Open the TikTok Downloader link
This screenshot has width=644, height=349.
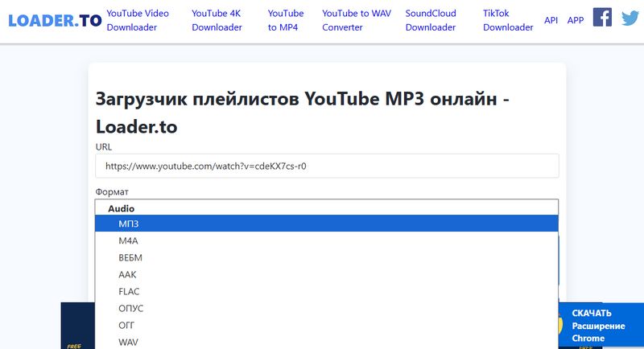[x=508, y=20]
